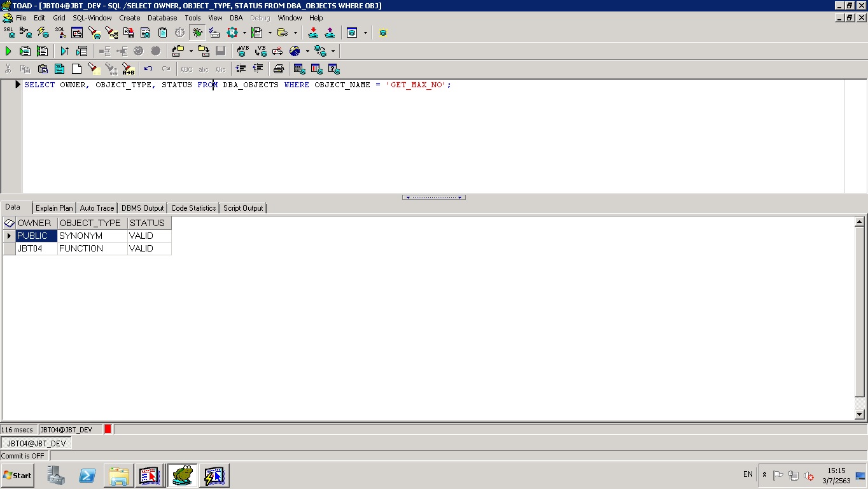Expand the Open File dropdown arrow
This screenshot has height=489, width=868.
[x=191, y=51]
